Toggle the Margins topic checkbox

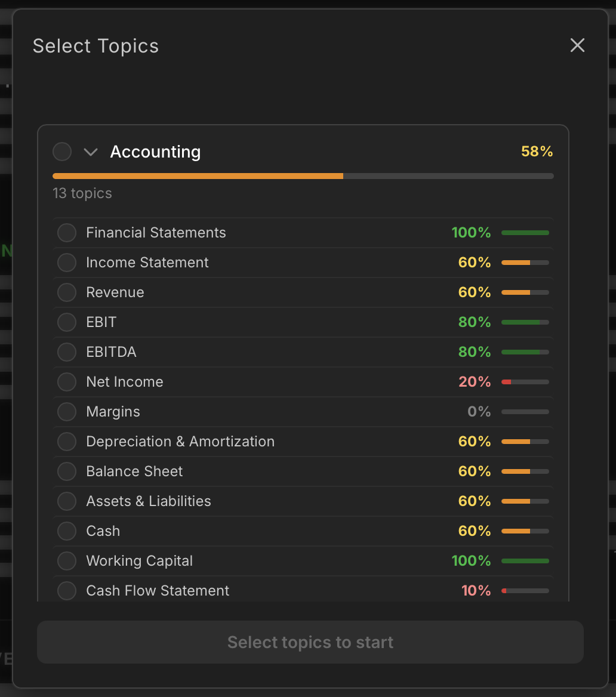pyautogui.click(x=67, y=412)
